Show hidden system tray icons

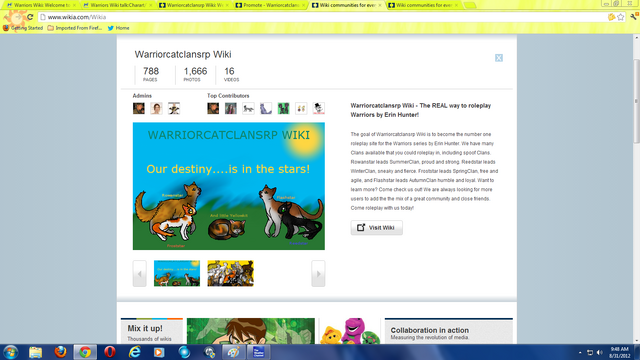pos(580,352)
